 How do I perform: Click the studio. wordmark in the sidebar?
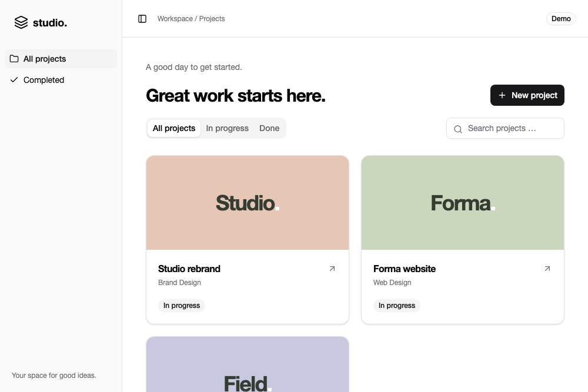[50, 23]
